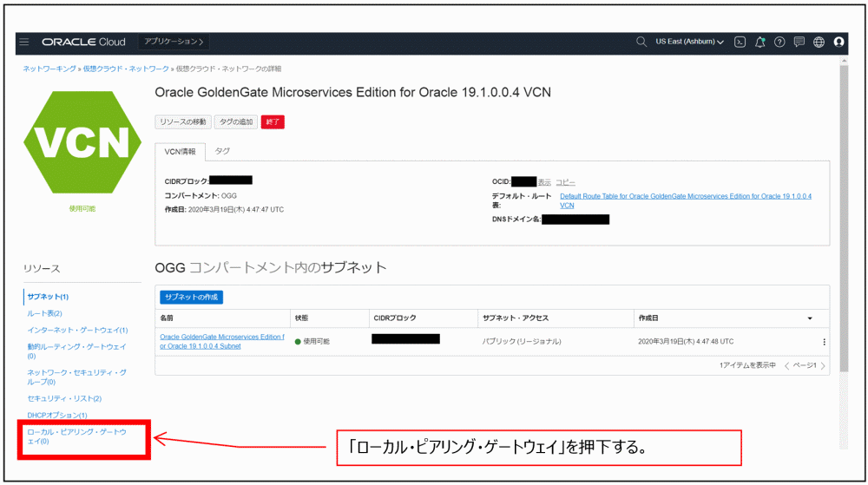Select インターネット・ゲートウェイ(1) resource
This screenshot has width=868, height=485.
(x=77, y=331)
